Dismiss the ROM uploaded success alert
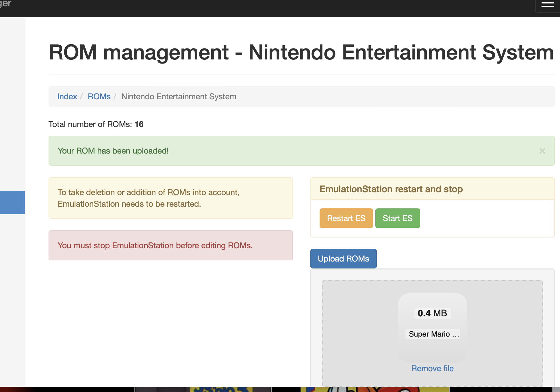The width and height of the screenshot is (560, 392). tap(542, 151)
